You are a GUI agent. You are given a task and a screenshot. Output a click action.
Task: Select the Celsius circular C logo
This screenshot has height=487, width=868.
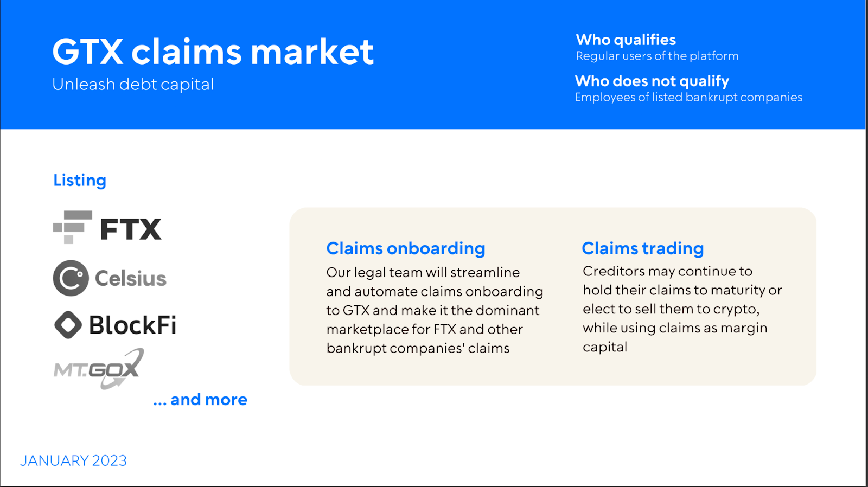click(x=71, y=278)
